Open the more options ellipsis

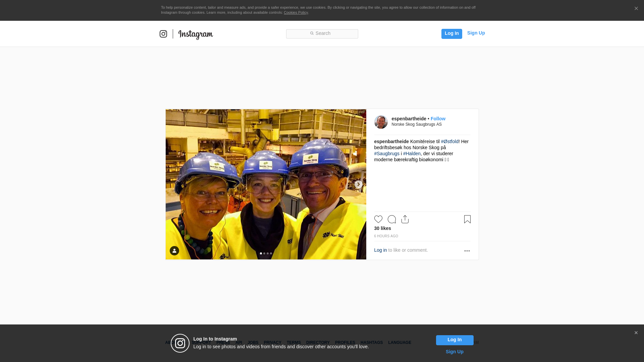467,251
